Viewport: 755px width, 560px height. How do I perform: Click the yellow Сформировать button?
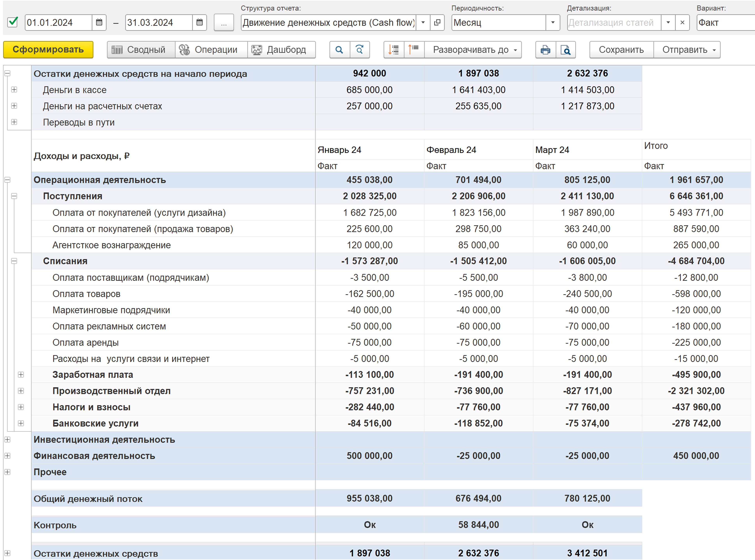click(x=48, y=49)
